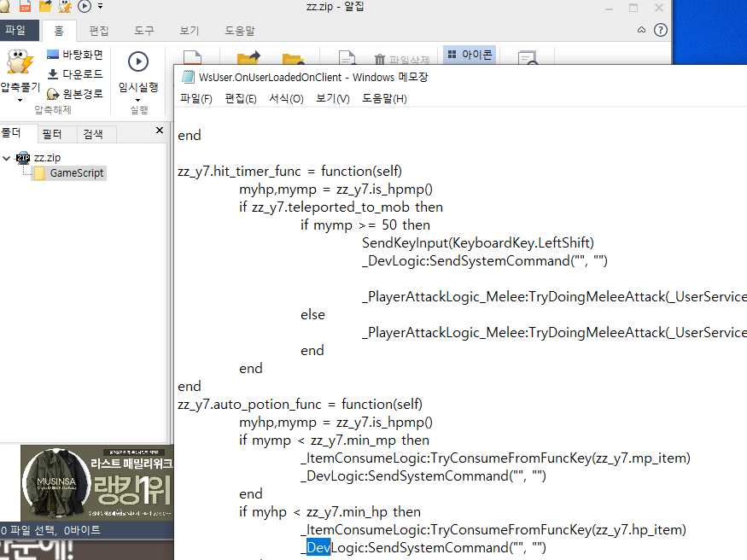Switch to the 편집 ribbon tab
Image resolution: width=747 pixels, height=560 pixels.
tap(99, 31)
